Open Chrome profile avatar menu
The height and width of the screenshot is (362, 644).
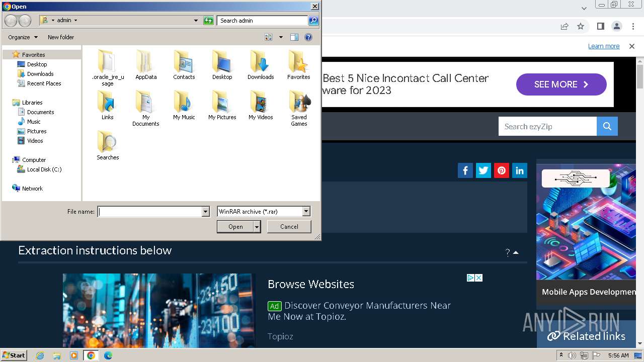617,26
